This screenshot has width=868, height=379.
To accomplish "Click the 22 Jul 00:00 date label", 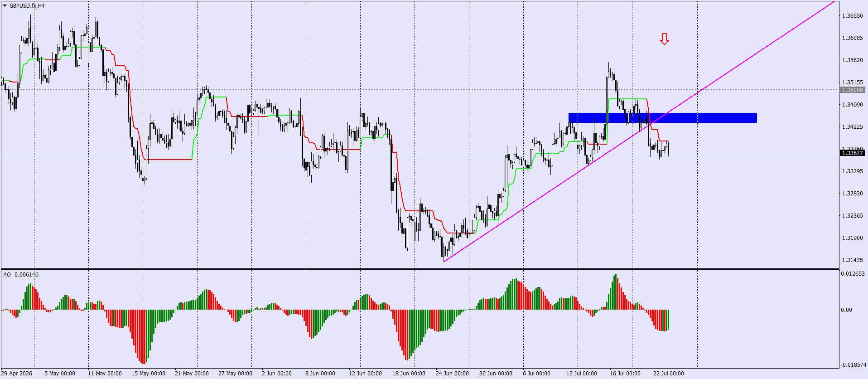I will (669, 374).
